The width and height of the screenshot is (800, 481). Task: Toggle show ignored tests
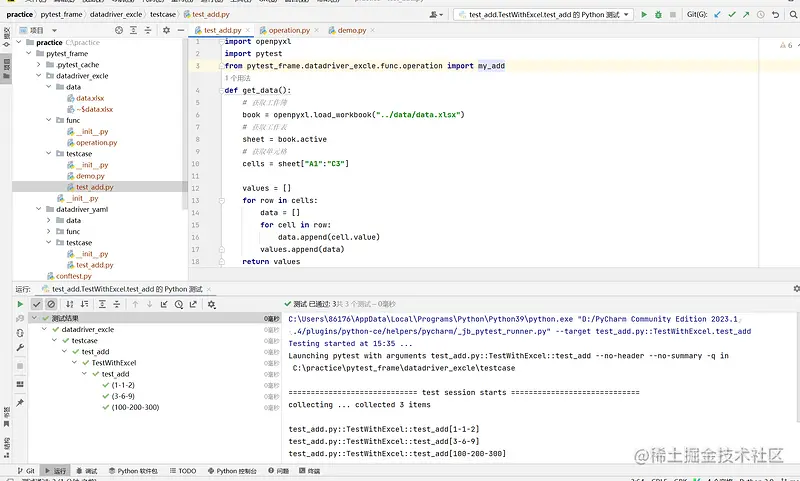51,305
